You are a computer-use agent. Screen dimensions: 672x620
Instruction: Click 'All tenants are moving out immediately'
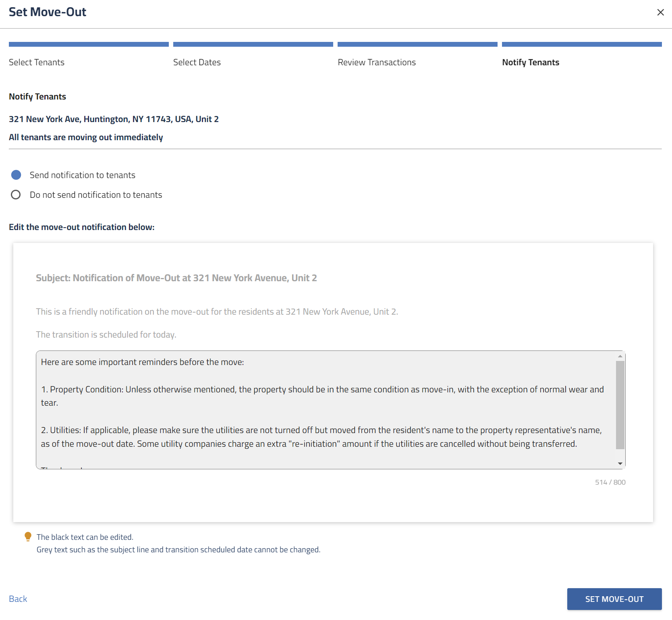click(86, 137)
